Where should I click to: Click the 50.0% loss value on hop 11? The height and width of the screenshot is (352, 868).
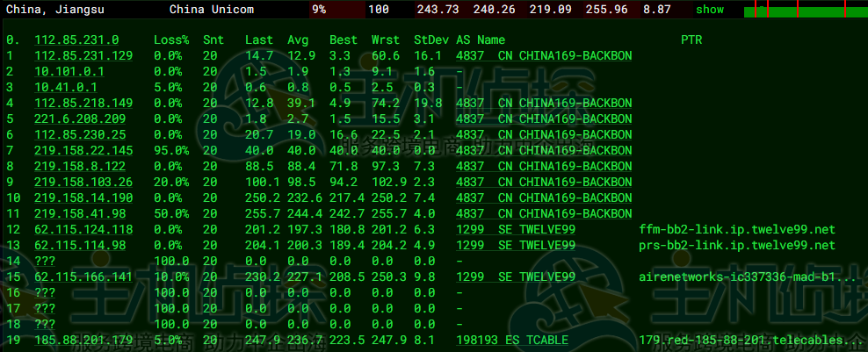point(171,213)
